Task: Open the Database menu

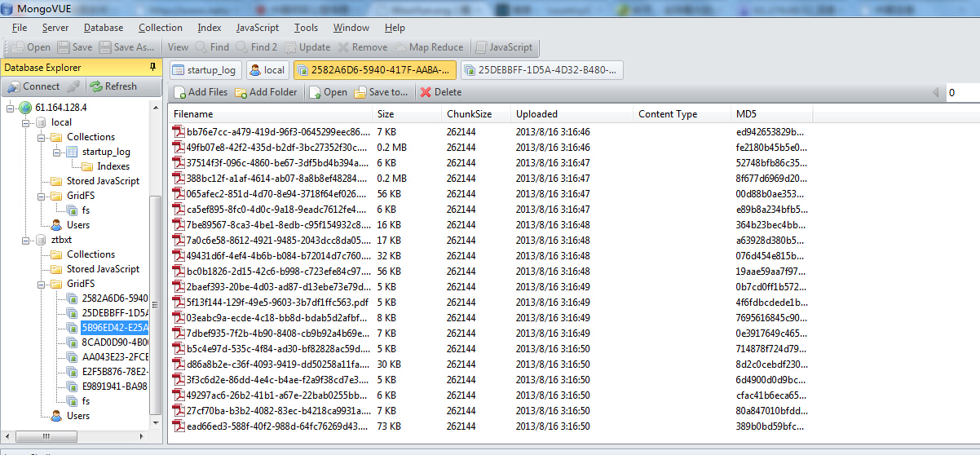Action: coord(104,28)
